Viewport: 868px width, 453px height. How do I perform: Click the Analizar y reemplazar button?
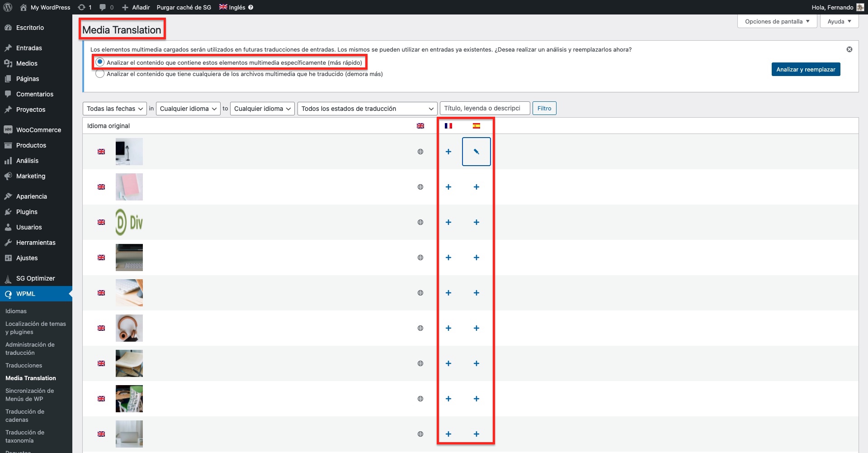click(x=805, y=69)
